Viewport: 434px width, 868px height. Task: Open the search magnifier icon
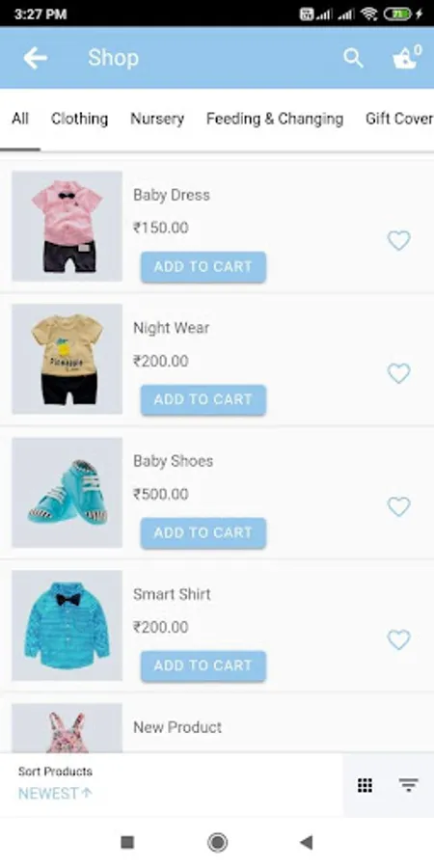click(x=353, y=58)
